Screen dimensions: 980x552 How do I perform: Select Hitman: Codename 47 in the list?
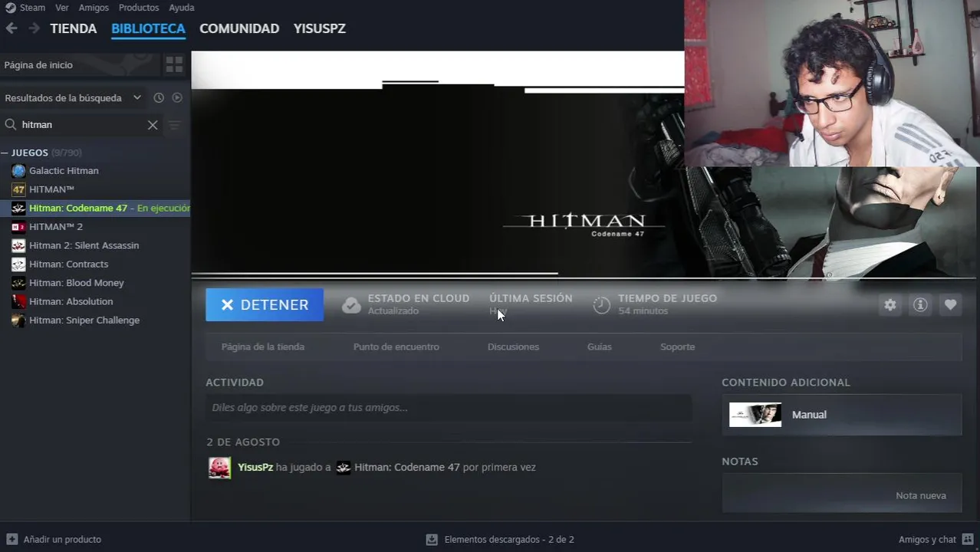95,208
